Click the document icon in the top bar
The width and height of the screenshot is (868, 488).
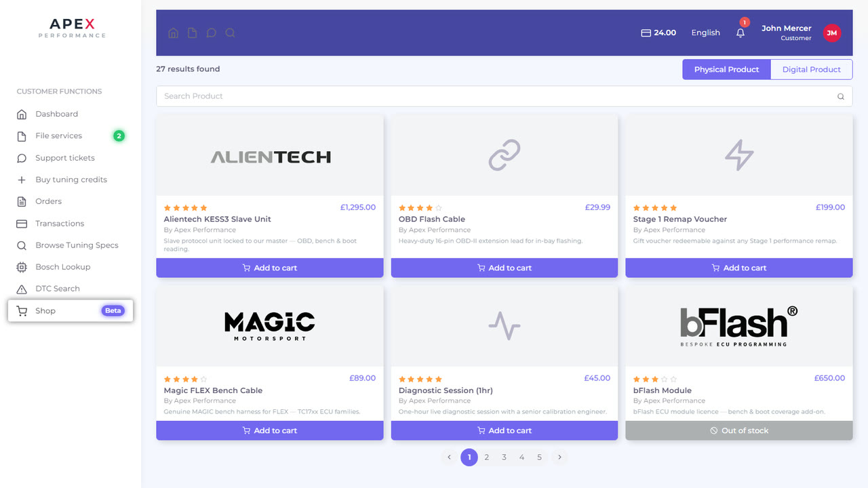193,33
